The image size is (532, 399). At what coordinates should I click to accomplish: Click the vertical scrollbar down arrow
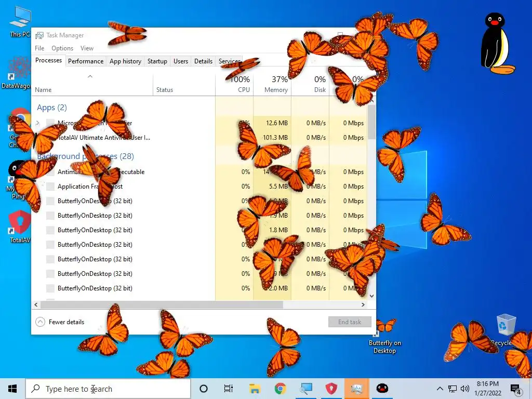(372, 296)
